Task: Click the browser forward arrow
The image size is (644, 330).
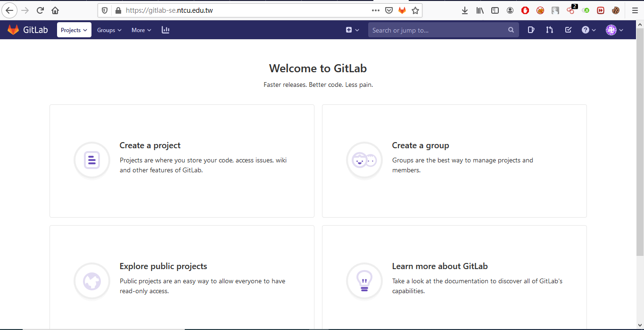Action: [x=25, y=10]
